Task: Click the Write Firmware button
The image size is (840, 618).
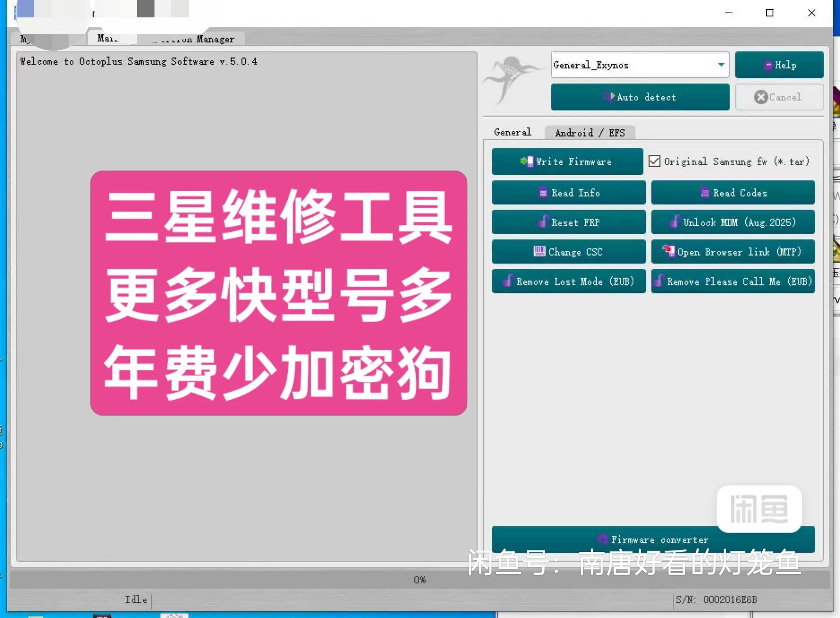Action: coord(567,161)
